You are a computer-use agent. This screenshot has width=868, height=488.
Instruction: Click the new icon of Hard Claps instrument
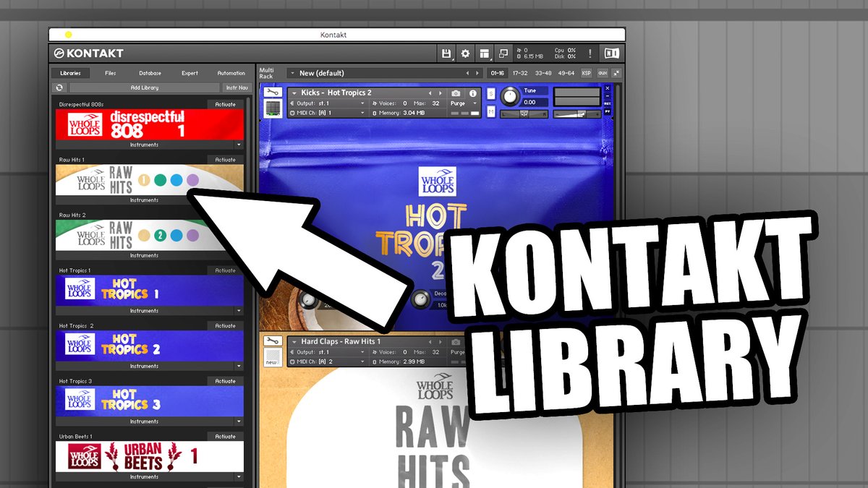pos(272,356)
